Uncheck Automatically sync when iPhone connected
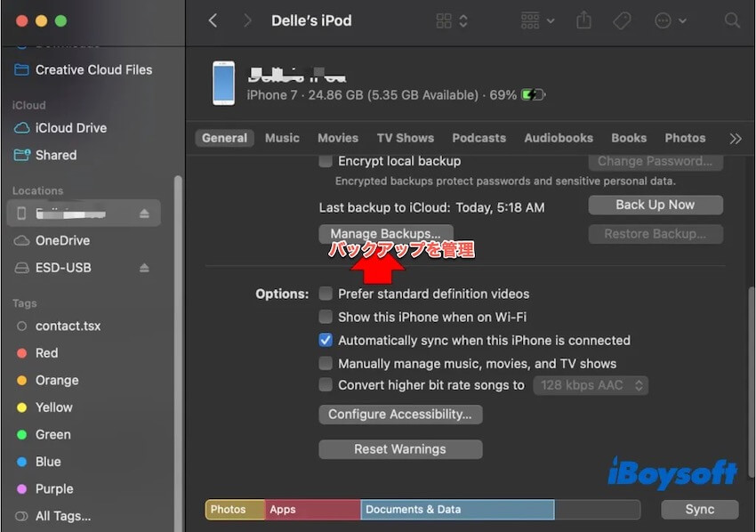 point(326,341)
